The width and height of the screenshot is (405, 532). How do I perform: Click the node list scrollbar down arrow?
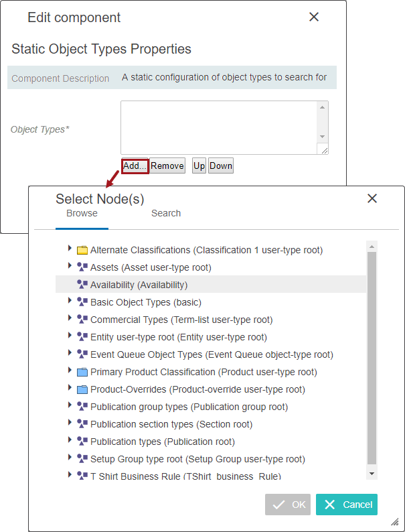click(372, 473)
